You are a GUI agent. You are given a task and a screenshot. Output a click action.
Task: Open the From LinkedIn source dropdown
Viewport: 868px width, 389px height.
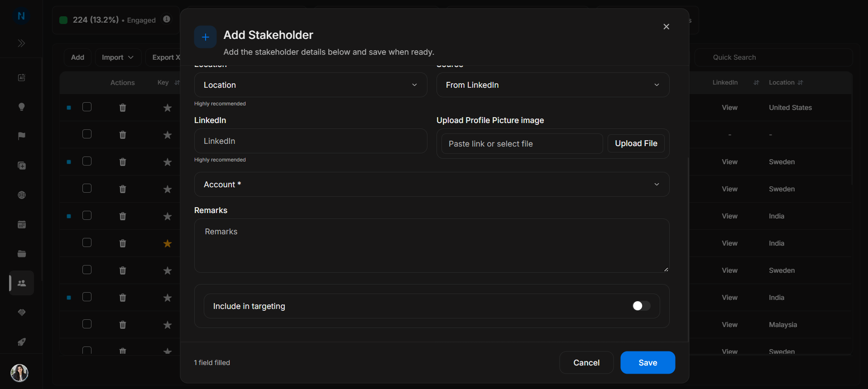tap(553, 85)
